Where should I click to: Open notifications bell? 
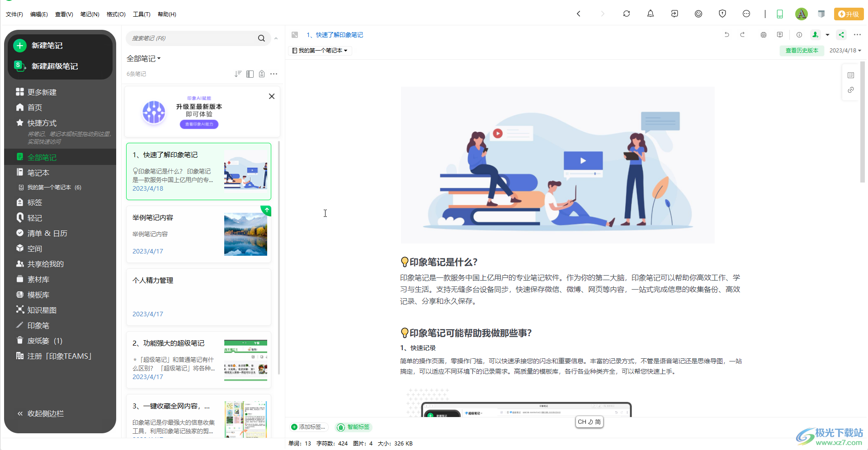651,14
